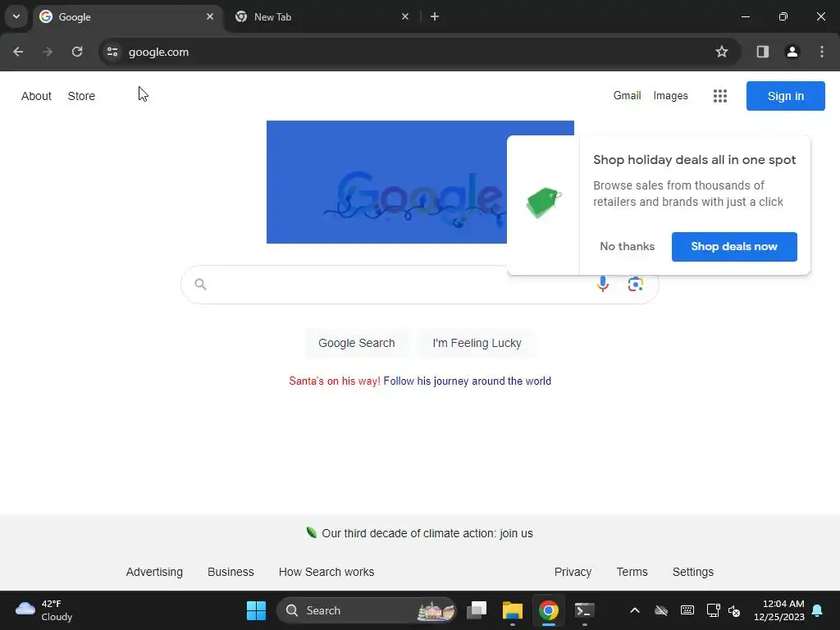840x630 pixels.
Task: Click the touch keyboard tray icon
Action: (687, 610)
